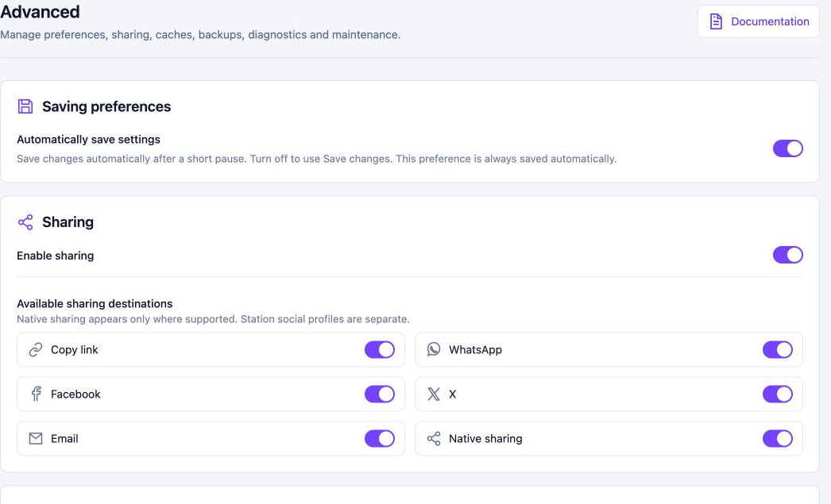Click the Copy link chain icon
Viewport: 831px width, 504px height.
click(x=36, y=349)
